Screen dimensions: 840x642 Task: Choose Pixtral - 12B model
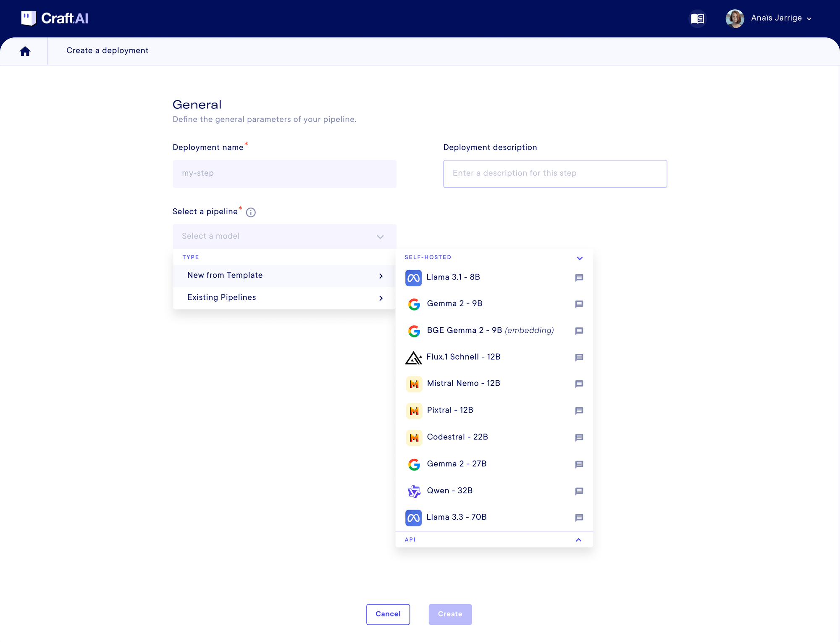pyautogui.click(x=494, y=411)
